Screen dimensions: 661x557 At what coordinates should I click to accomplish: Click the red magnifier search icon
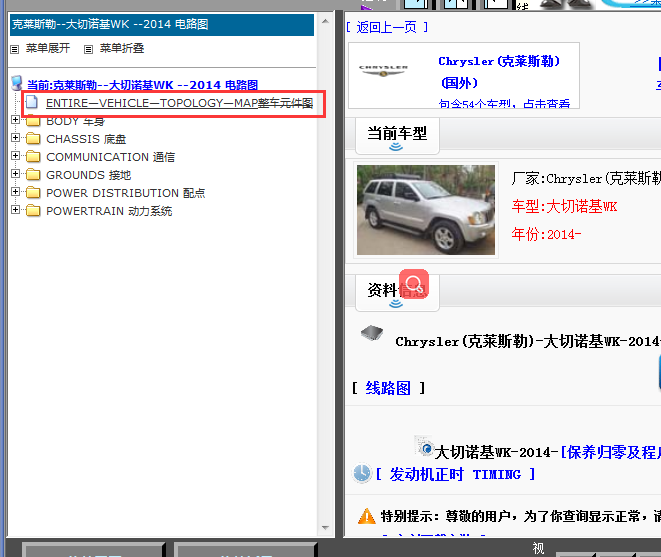pos(414,284)
